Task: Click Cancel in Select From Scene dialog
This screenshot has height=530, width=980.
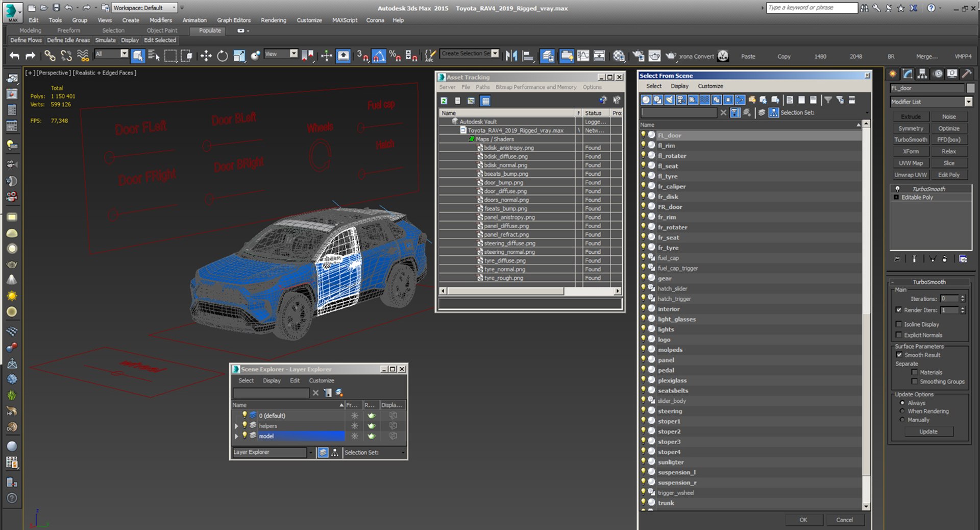Action: [x=844, y=520]
